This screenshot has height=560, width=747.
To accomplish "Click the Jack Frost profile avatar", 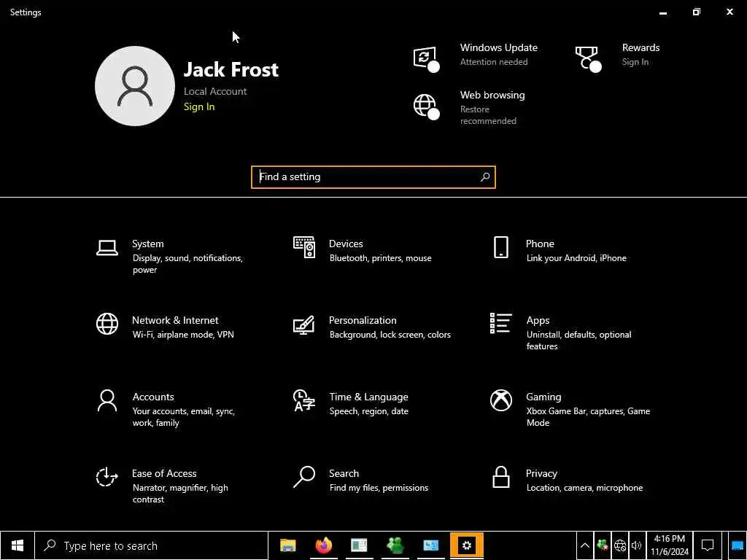I will click(x=135, y=86).
